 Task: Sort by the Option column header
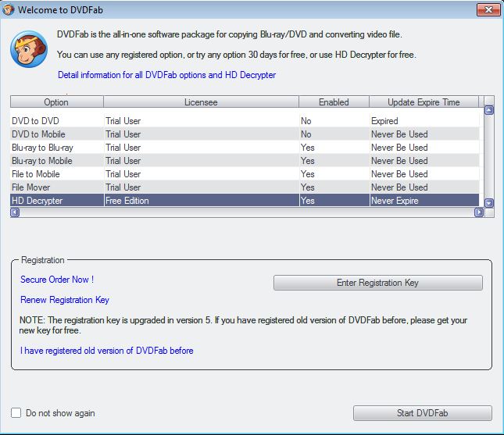(x=56, y=102)
